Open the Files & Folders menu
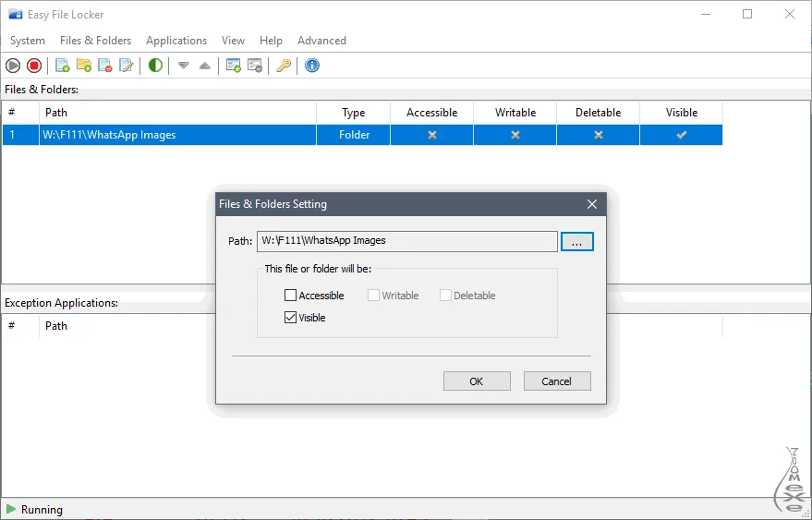 96,41
